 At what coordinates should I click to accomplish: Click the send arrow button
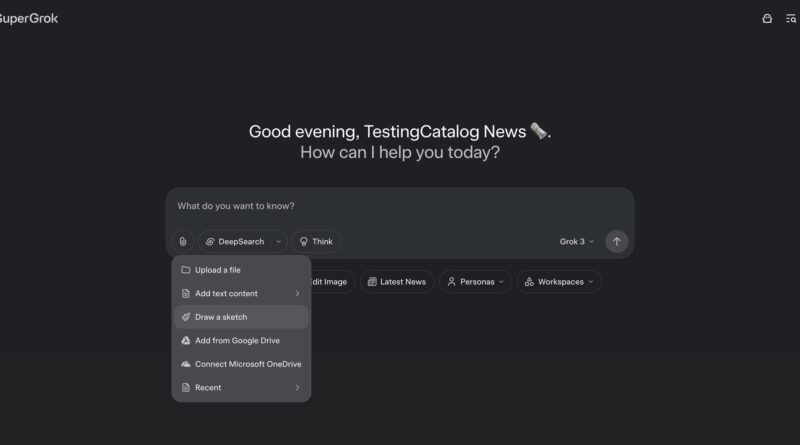coord(617,241)
